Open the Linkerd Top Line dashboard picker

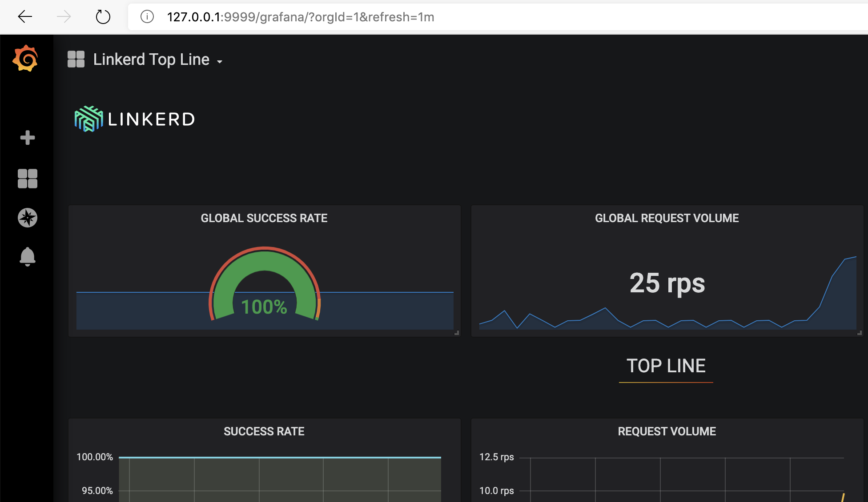(151, 60)
